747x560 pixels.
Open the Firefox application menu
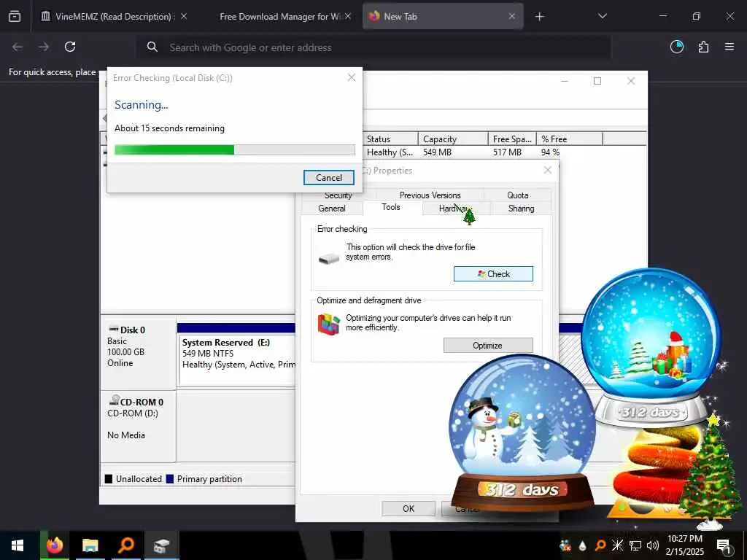pos(729,47)
